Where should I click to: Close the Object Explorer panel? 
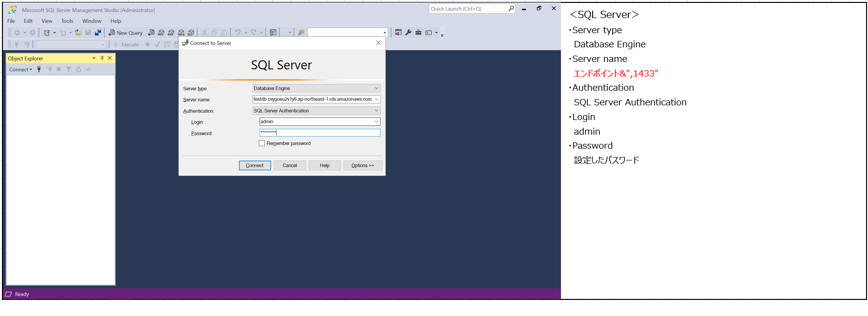point(110,58)
